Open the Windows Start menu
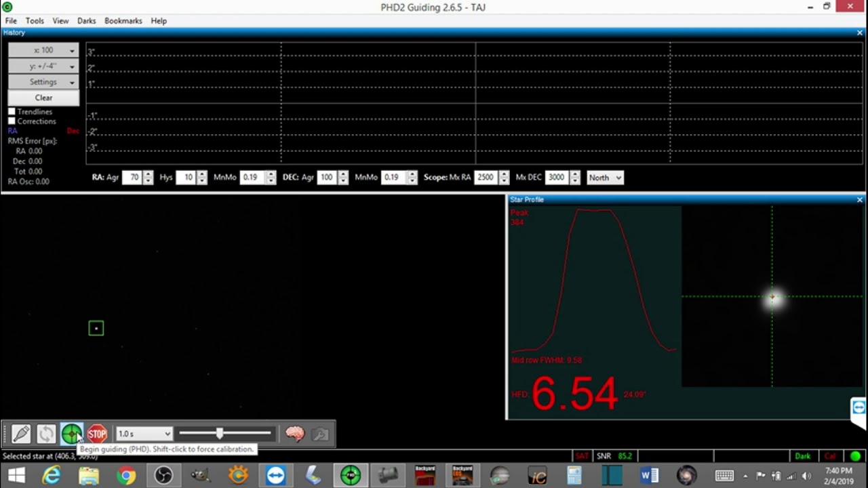This screenshot has height=488, width=868. pos(15,475)
